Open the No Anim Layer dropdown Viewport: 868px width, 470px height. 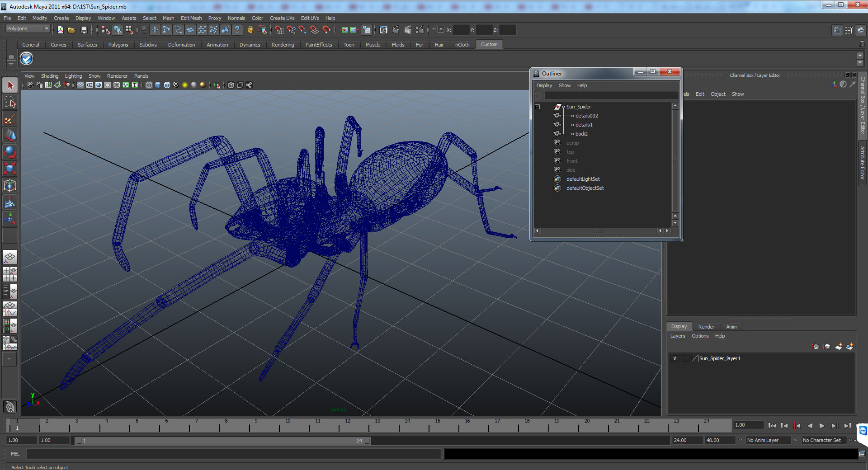pyautogui.click(x=768, y=440)
